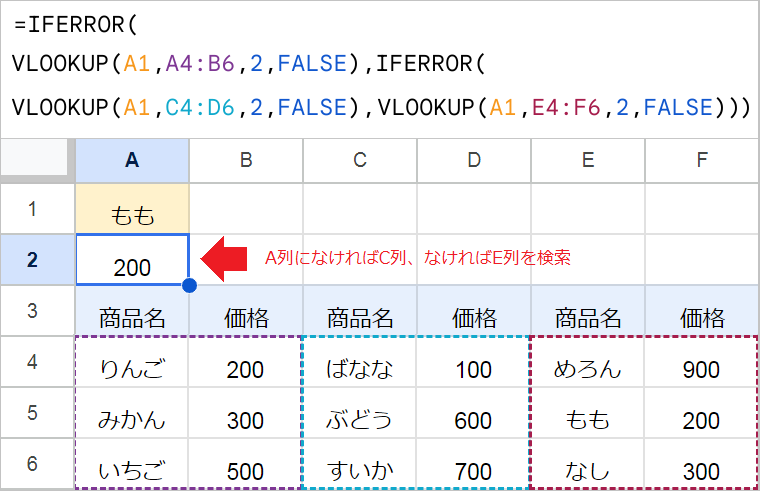Image resolution: width=760 pixels, height=493 pixels.
Task: Click the すいか cell
Action: [x=360, y=464]
